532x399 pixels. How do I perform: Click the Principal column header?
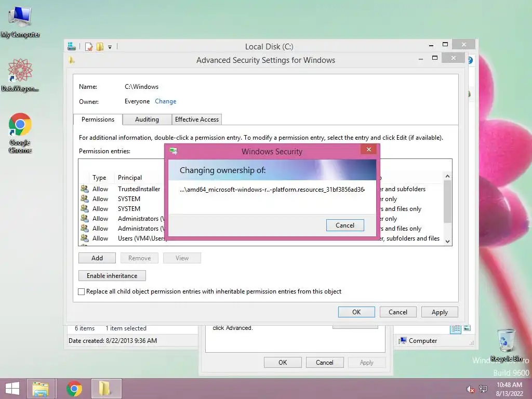pos(130,178)
